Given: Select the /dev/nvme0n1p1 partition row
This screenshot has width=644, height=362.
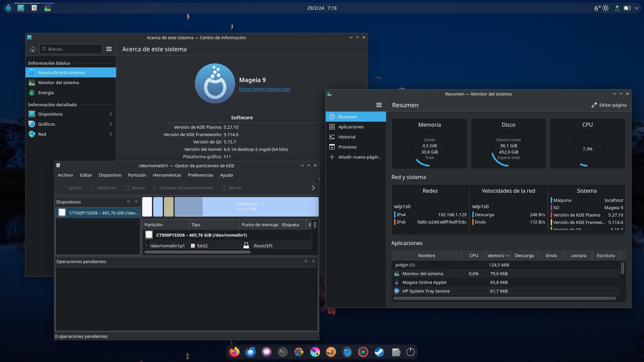Looking at the screenshot, I should tap(227, 246).
